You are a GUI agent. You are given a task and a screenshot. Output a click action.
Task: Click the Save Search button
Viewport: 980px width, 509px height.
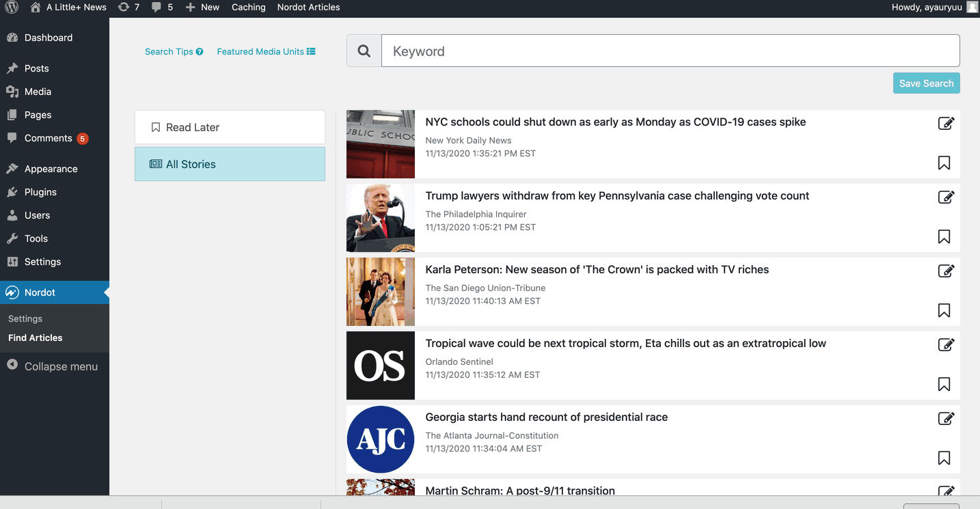(x=926, y=83)
